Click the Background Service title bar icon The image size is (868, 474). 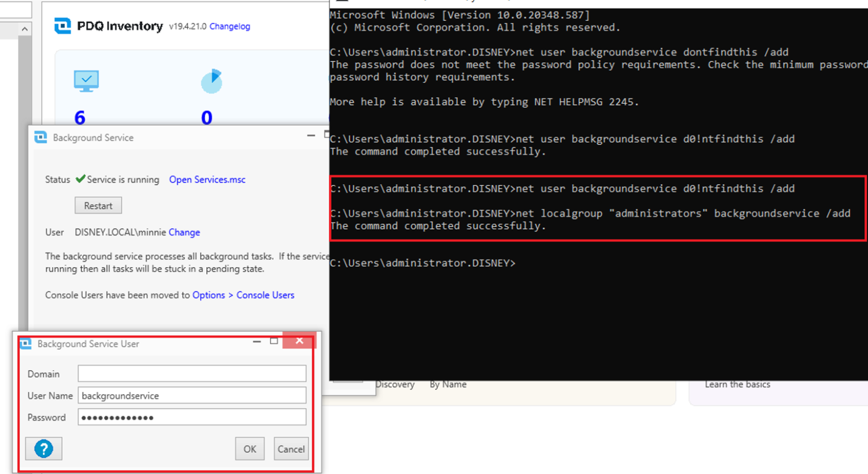tap(40, 137)
